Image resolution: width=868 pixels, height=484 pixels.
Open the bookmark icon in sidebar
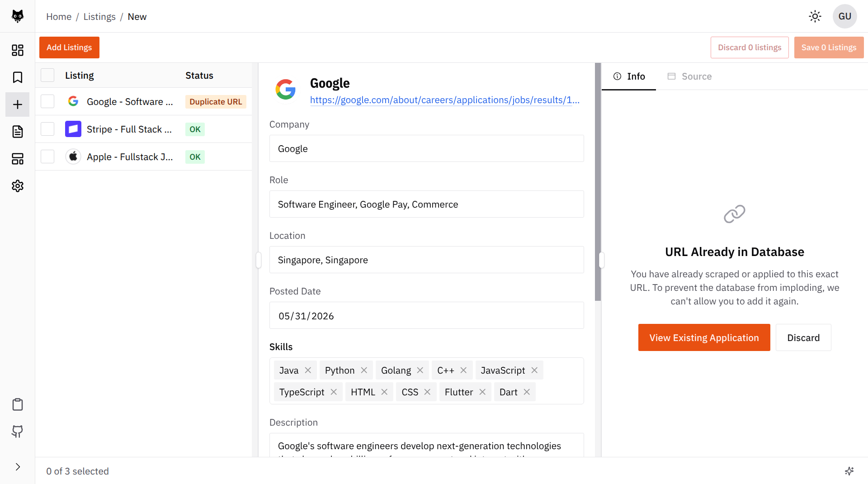point(17,77)
